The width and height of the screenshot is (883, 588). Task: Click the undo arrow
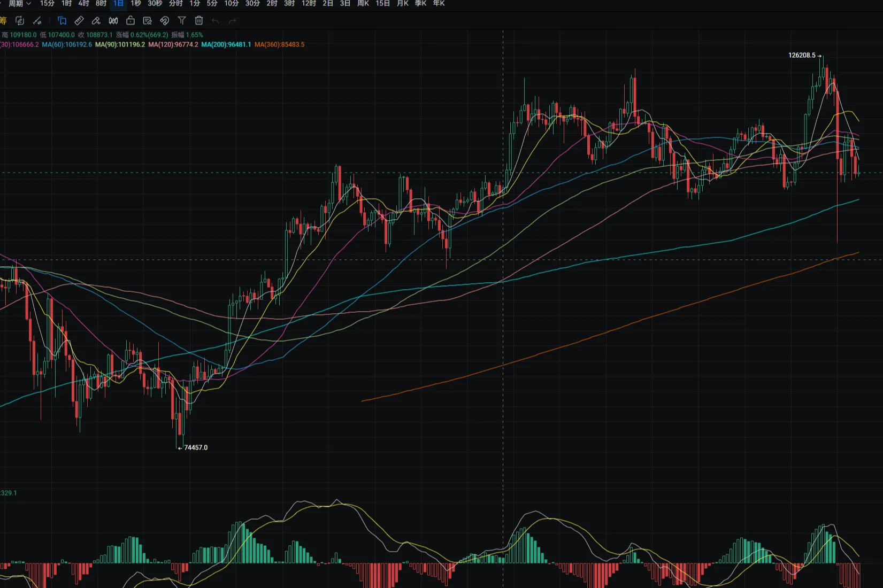216,21
